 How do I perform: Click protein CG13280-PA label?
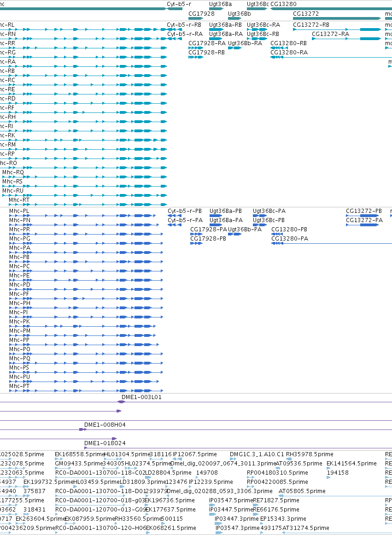click(290, 239)
